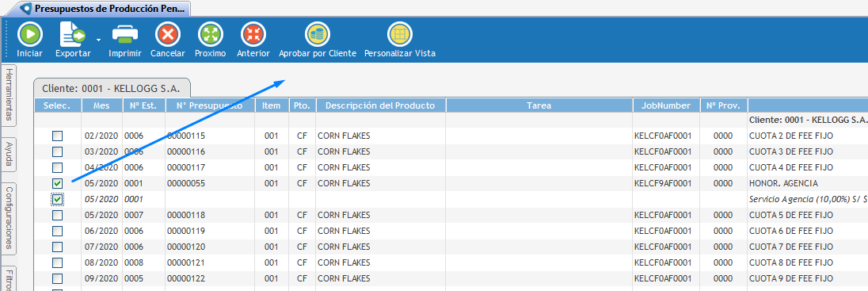Uncheck the Servicio Agencia row checkbox
The image size is (868, 291).
[58, 198]
